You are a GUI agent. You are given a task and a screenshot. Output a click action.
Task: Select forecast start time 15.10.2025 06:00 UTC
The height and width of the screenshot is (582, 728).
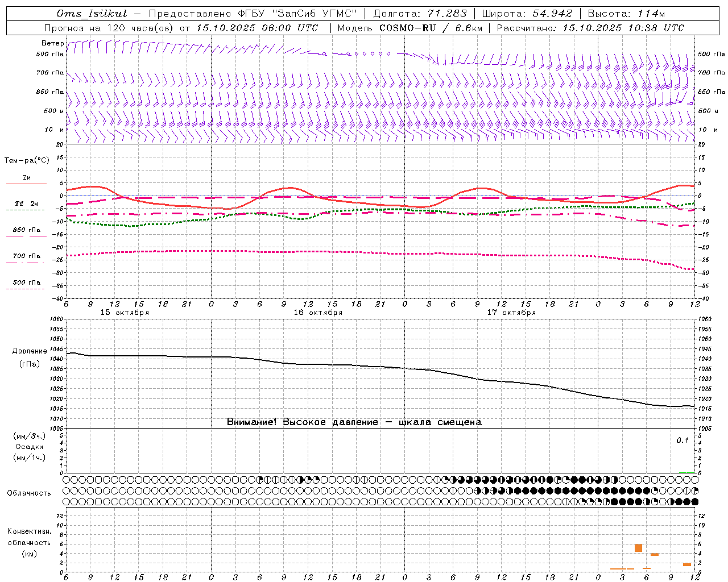[257, 28]
